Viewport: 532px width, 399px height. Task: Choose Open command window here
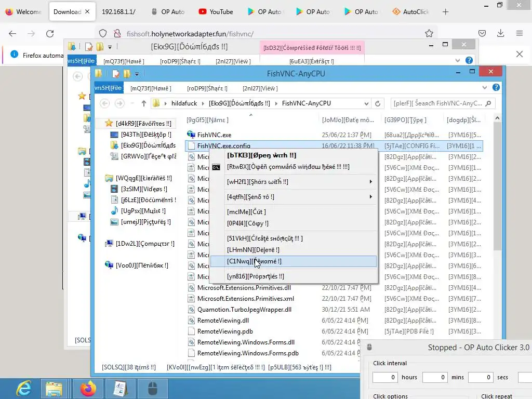point(294,167)
